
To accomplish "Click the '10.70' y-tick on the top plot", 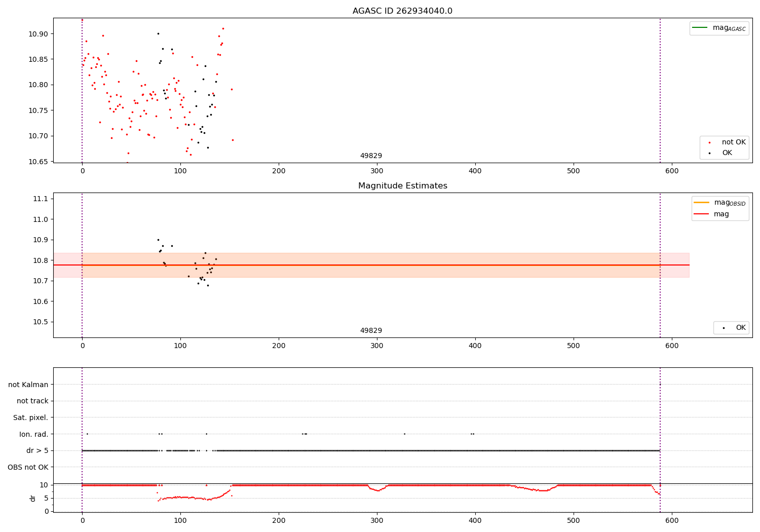I will pyautogui.click(x=39, y=136).
